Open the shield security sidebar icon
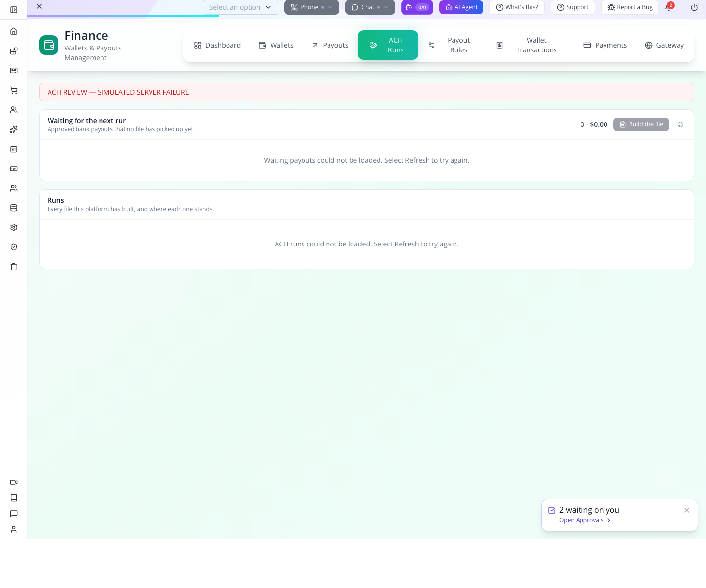Viewport: 706px width, 588px height. click(14, 247)
